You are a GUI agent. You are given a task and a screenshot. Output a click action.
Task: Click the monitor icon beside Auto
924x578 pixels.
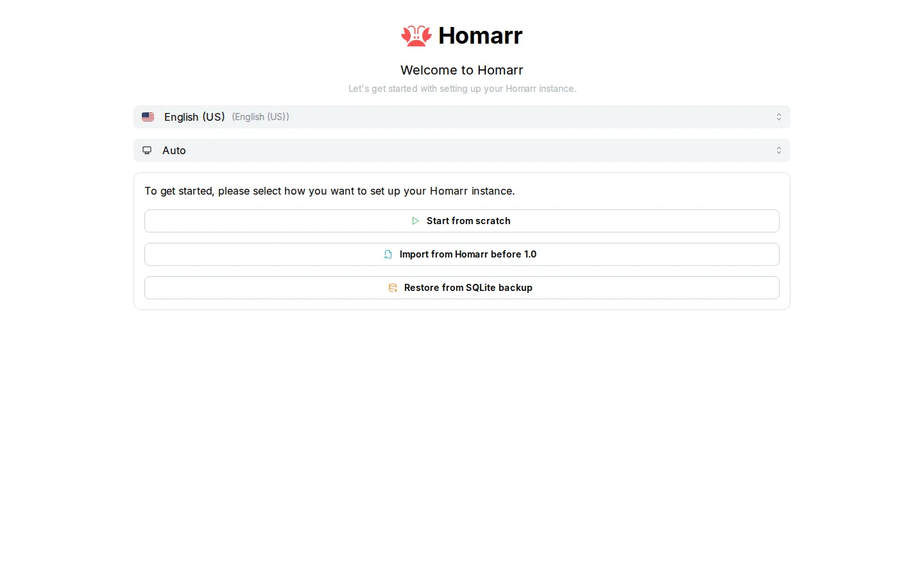147,150
